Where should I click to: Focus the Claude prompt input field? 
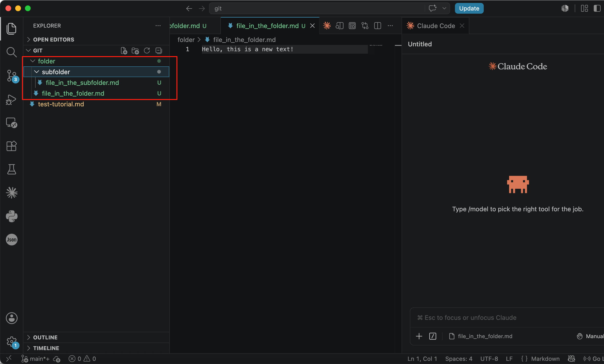pyautogui.click(x=507, y=317)
